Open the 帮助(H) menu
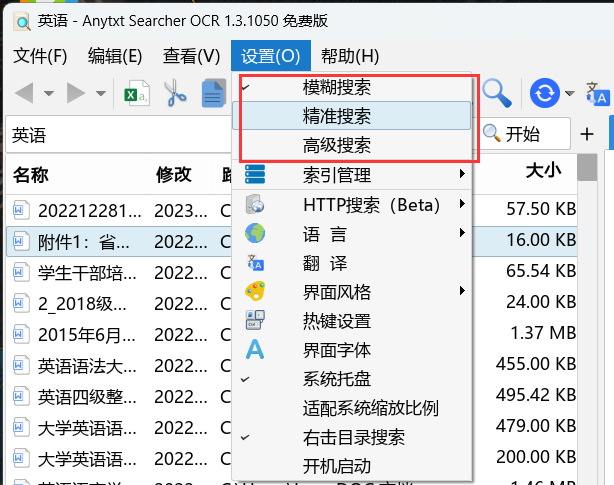This screenshot has height=485, width=614. 350,56
